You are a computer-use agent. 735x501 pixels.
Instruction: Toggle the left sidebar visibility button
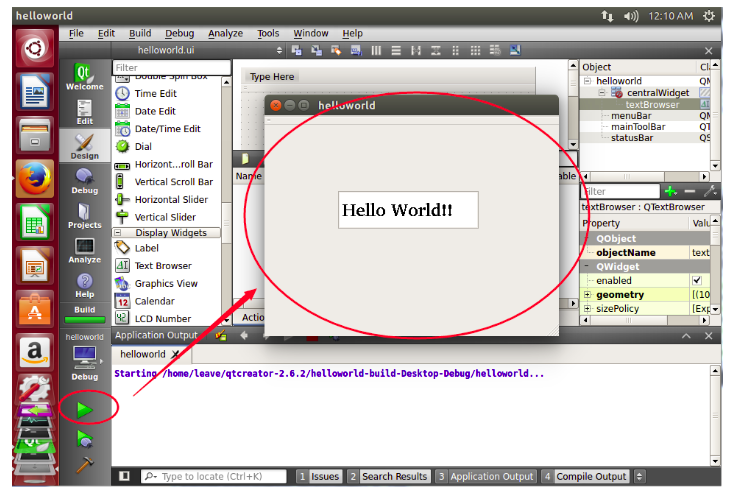124,476
